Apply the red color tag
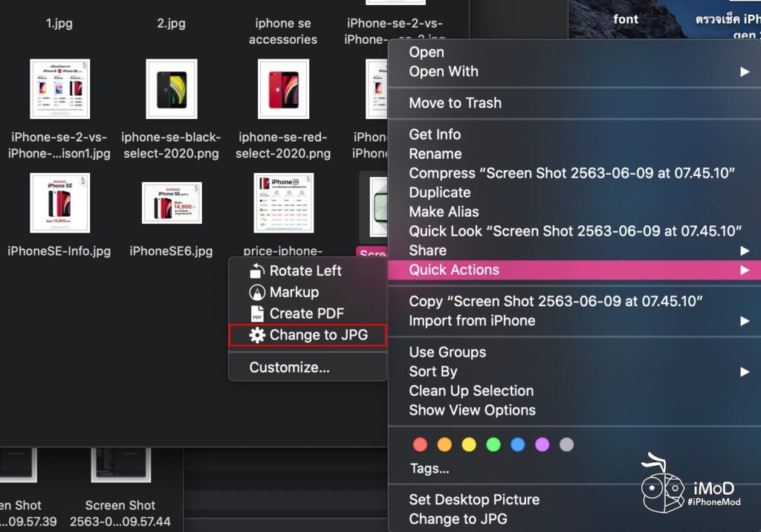Viewport: 761px width, 532px height. pos(420,444)
